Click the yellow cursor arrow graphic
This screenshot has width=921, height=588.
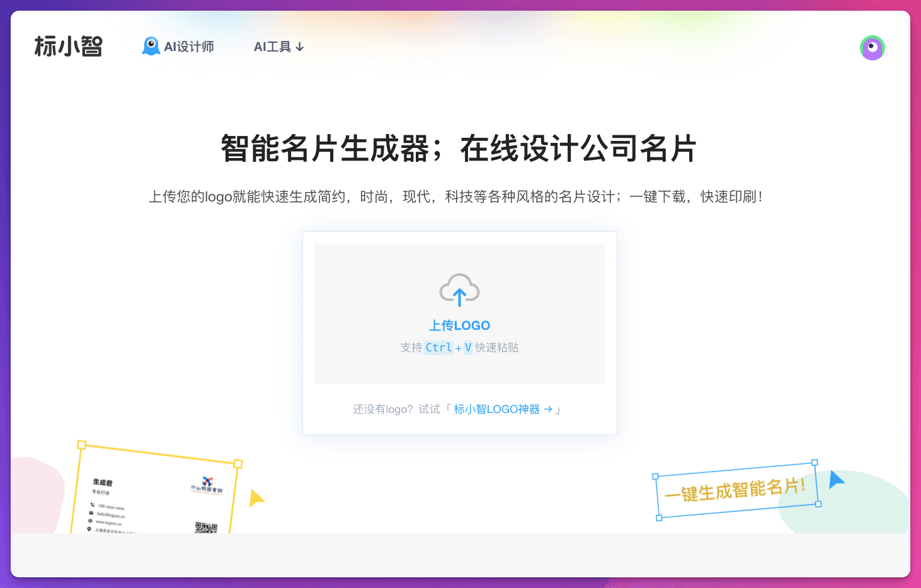(256, 498)
